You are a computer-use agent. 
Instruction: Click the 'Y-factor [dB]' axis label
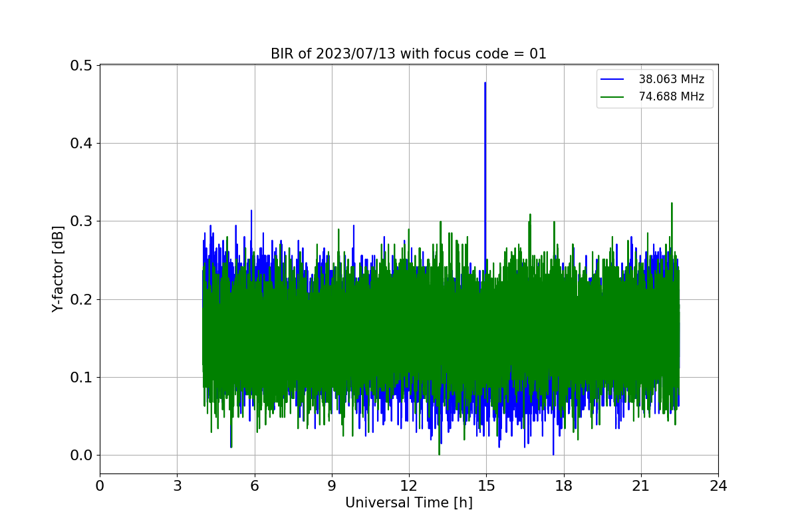59,269
